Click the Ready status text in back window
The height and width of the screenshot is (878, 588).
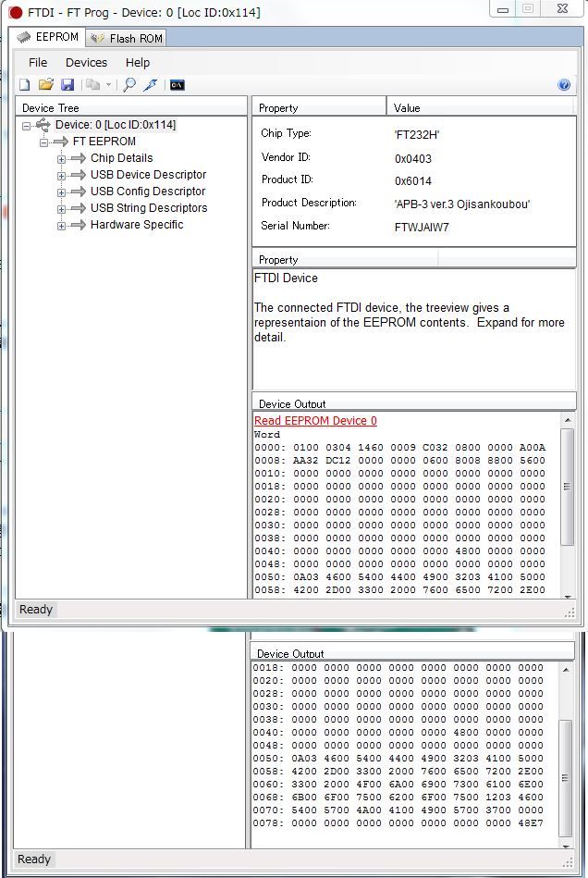34,859
